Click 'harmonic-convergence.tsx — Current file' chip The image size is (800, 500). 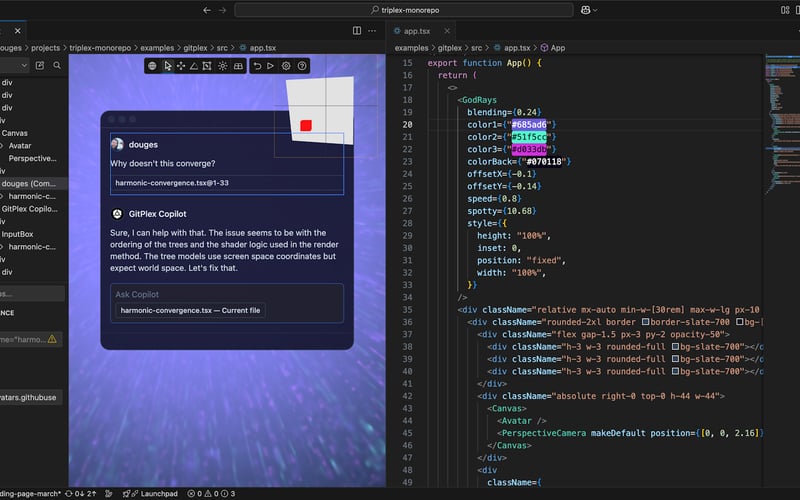click(x=190, y=310)
